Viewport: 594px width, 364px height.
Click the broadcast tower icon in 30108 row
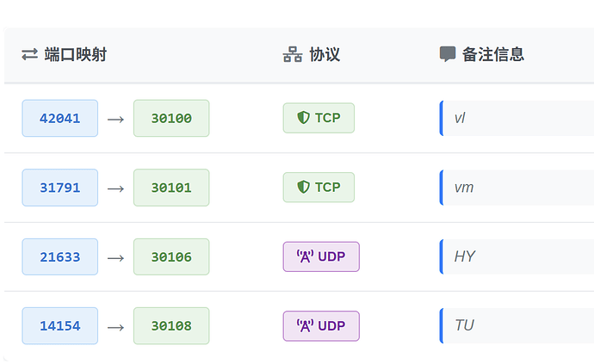305,325
